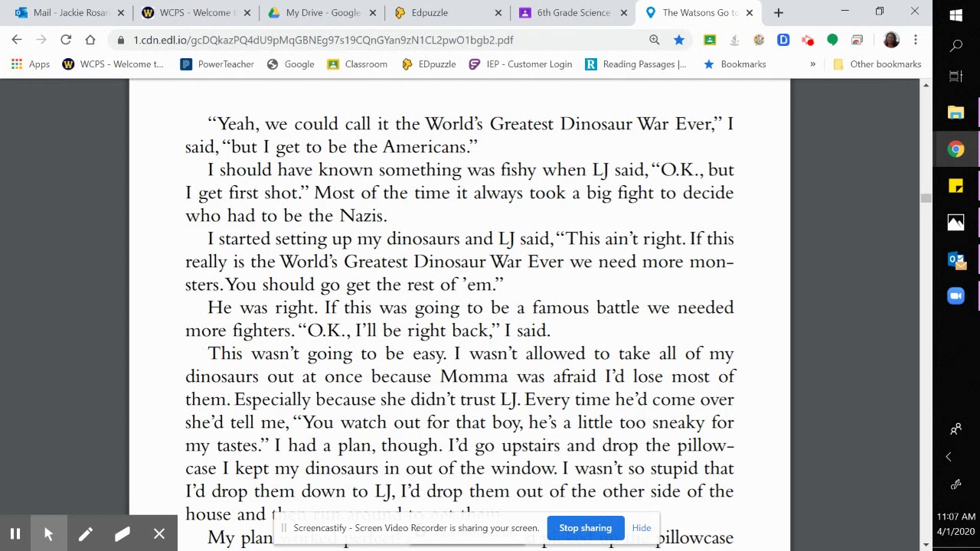Open the Bookmarks star folder

734,64
